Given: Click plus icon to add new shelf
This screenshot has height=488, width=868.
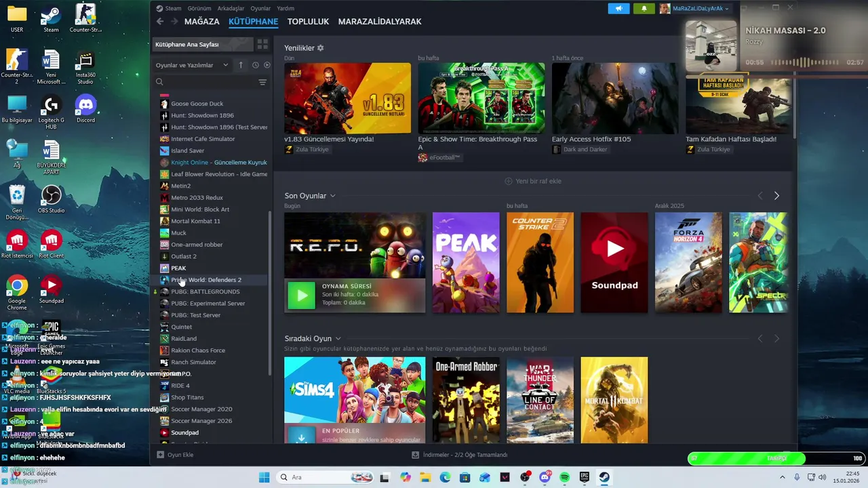Looking at the screenshot, I should pyautogui.click(x=509, y=181).
